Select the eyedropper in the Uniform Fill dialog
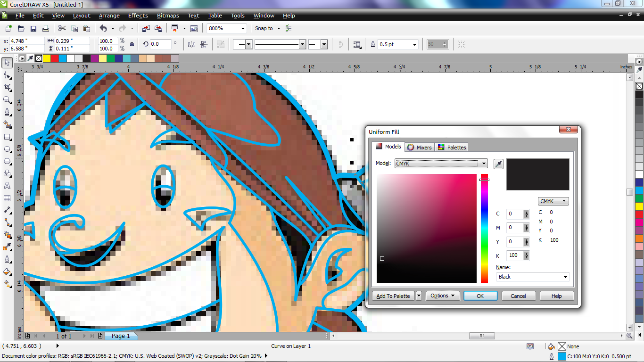The height and width of the screenshot is (362, 644). pyautogui.click(x=498, y=164)
